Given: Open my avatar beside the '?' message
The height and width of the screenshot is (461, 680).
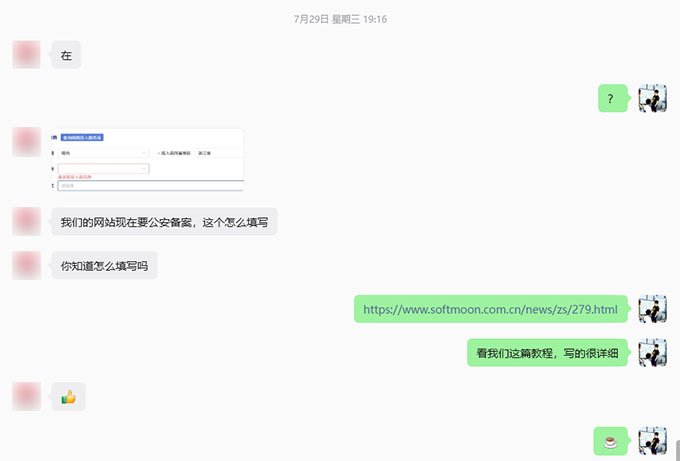Looking at the screenshot, I should 653,98.
